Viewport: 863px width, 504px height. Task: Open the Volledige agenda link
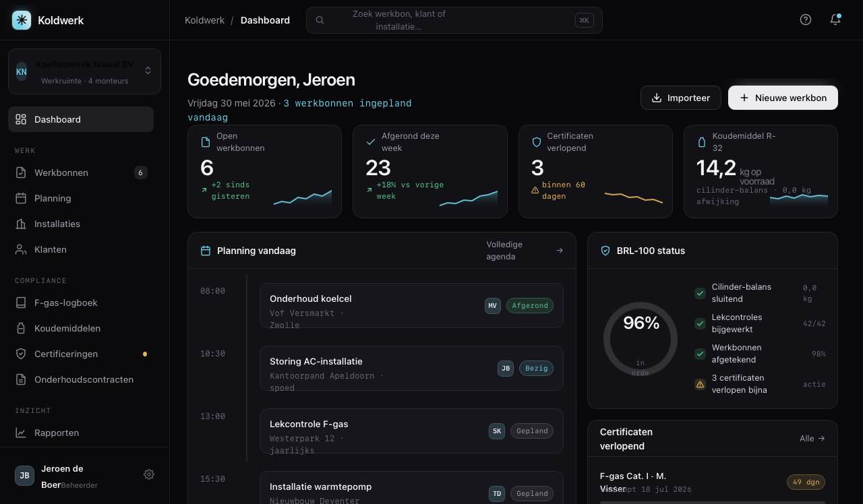pyautogui.click(x=525, y=251)
